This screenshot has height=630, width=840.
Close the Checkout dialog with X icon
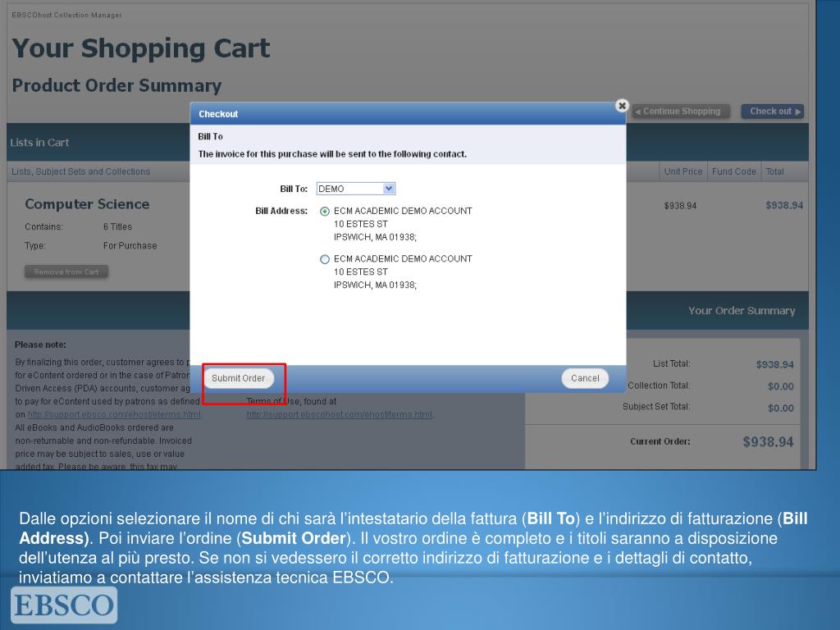point(622,106)
